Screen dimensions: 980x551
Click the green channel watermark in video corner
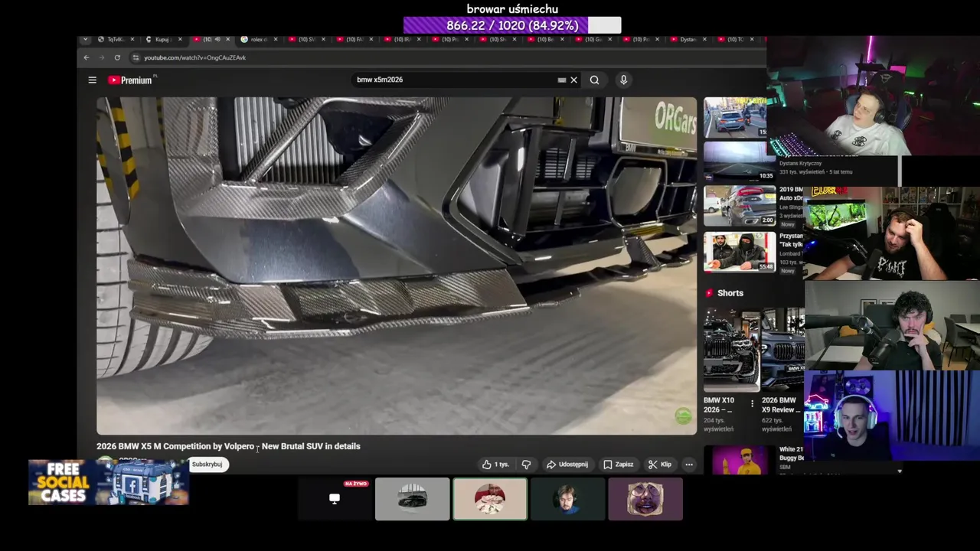pos(683,416)
